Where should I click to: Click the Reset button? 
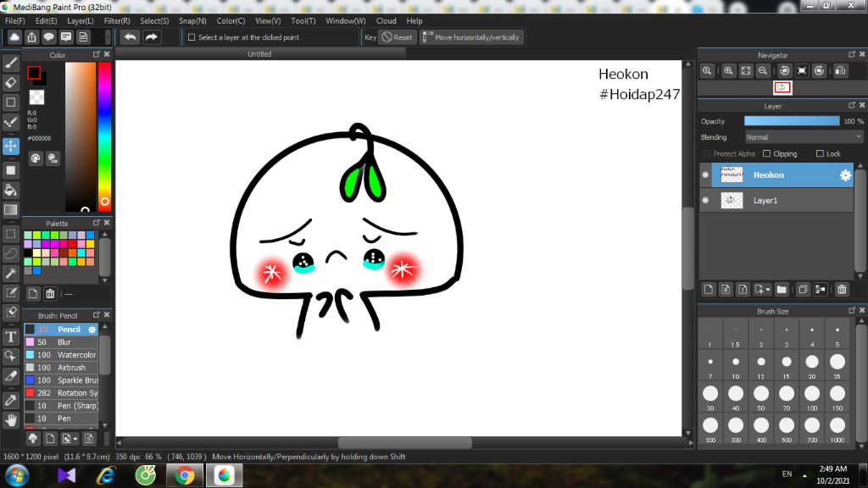[x=398, y=37]
